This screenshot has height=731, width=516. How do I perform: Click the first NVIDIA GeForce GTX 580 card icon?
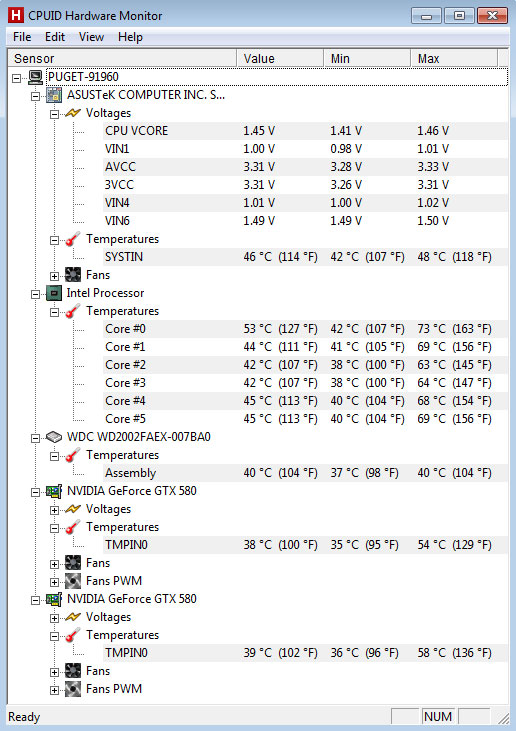point(54,491)
